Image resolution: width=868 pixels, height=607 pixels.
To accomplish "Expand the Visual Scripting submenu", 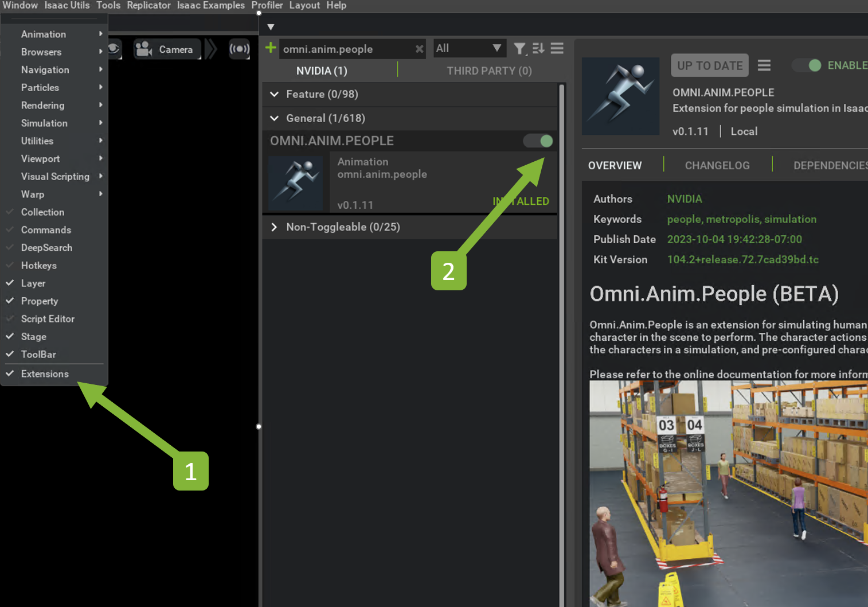I will (x=54, y=177).
